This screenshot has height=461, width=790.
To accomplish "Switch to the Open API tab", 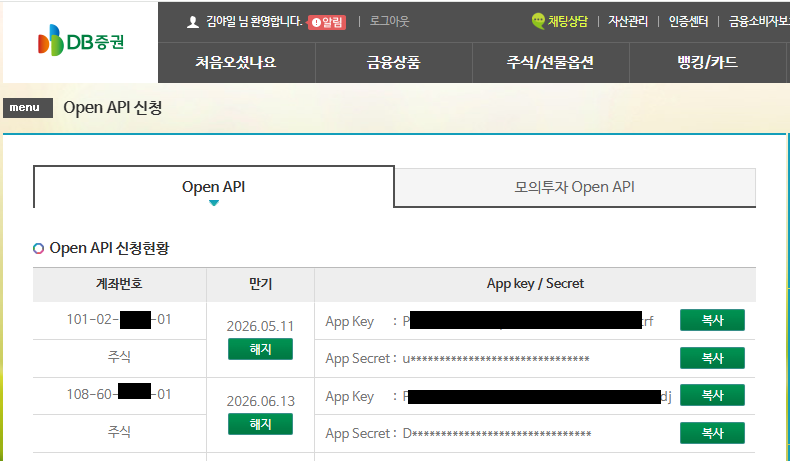I will pos(214,187).
